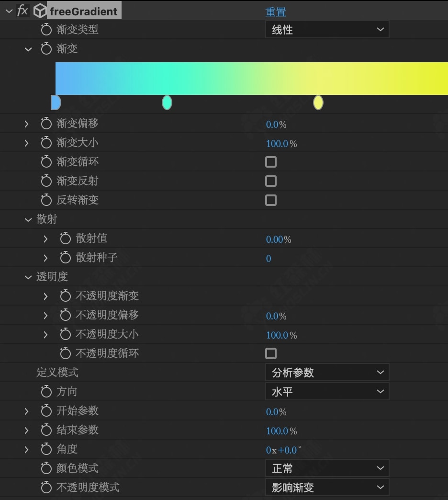Click the stopwatch icon next to 渐变偏移

(x=46, y=124)
